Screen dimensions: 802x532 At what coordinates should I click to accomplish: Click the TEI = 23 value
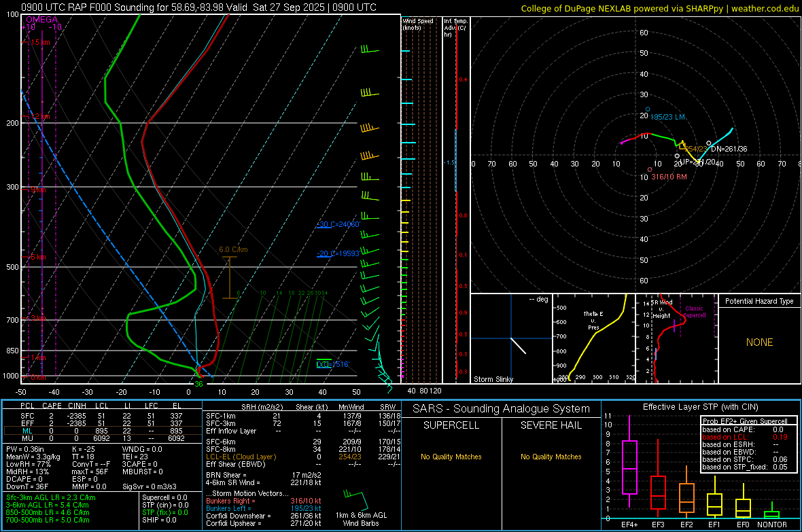coord(135,457)
